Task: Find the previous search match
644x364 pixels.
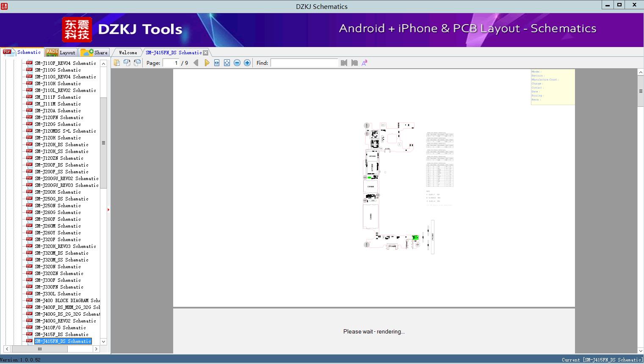Action: pos(344,63)
